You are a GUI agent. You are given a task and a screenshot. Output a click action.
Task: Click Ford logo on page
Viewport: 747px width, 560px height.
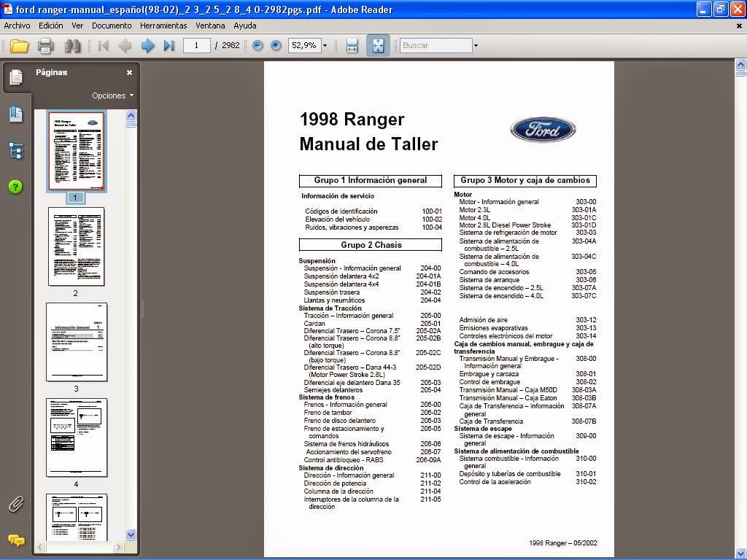coord(543,130)
